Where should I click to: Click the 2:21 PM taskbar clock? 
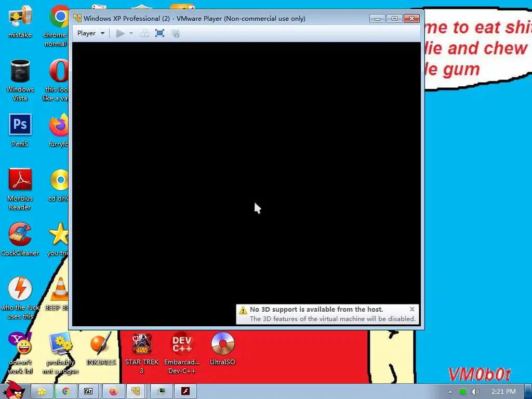(x=503, y=392)
